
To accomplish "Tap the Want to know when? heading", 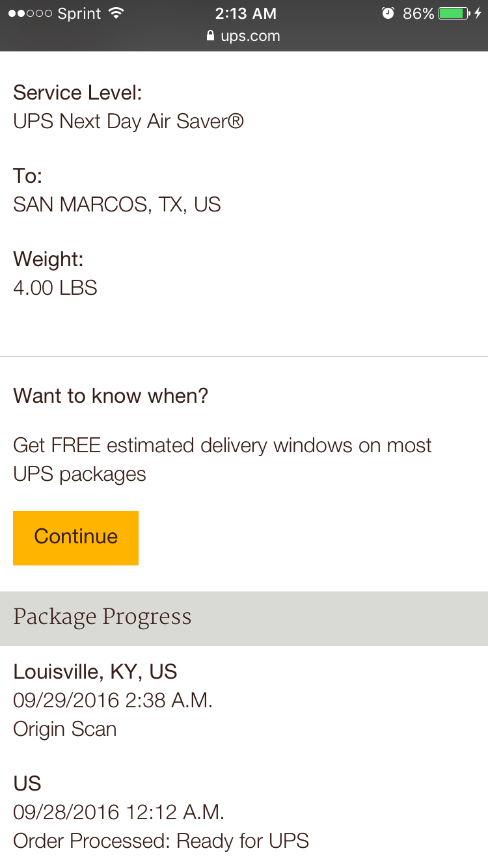I will [111, 396].
